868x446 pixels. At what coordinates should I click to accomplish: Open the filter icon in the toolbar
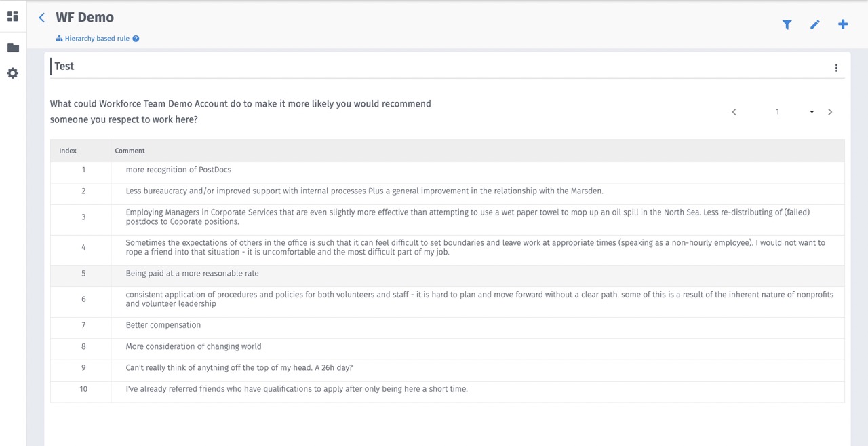787,24
